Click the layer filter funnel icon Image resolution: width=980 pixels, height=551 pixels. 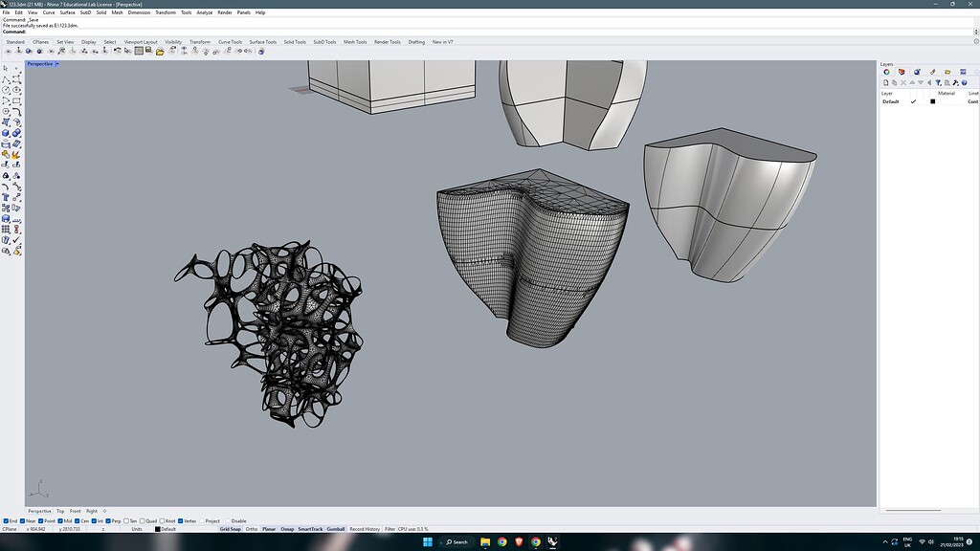pos(939,82)
